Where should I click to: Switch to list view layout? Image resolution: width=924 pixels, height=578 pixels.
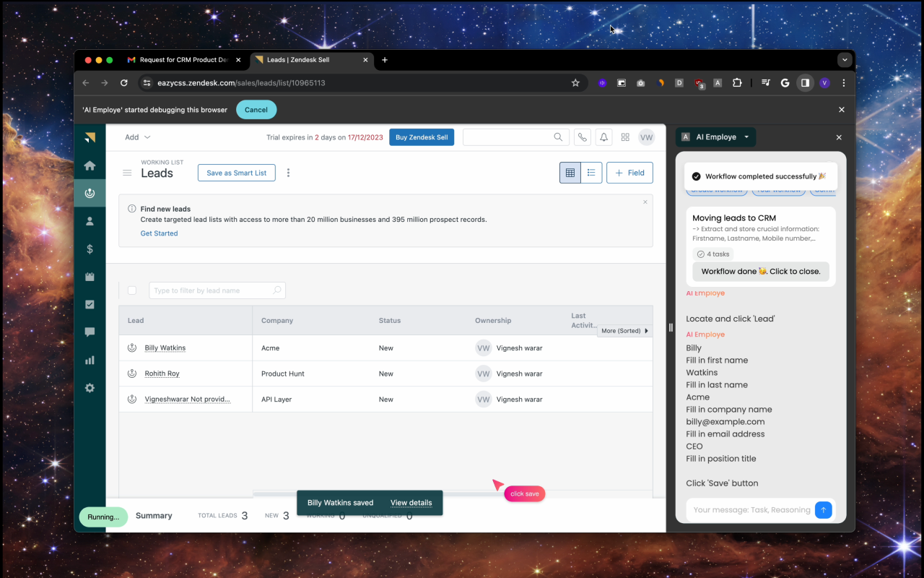pos(591,173)
